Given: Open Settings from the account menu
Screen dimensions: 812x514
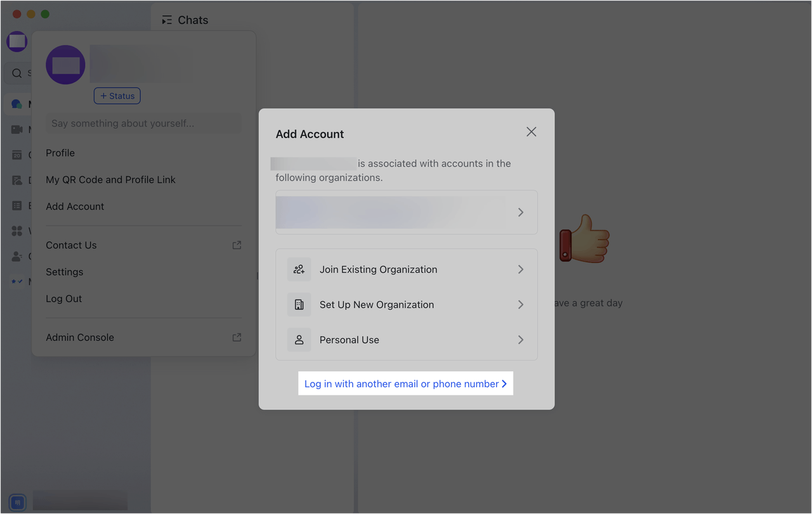Looking at the screenshot, I should [x=64, y=271].
